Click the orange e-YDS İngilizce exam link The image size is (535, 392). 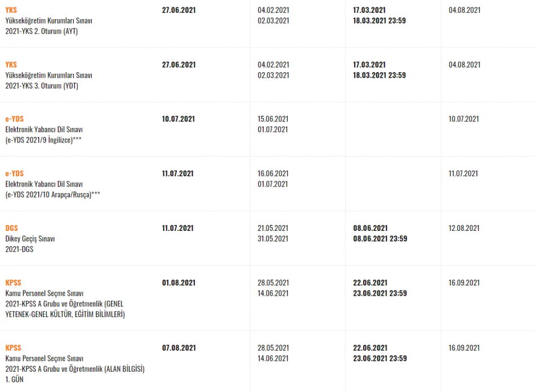pyautogui.click(x=14, y=119)
